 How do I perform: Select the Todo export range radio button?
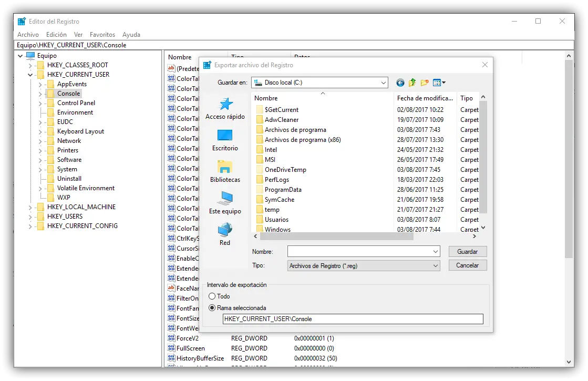tap(212, 296)
